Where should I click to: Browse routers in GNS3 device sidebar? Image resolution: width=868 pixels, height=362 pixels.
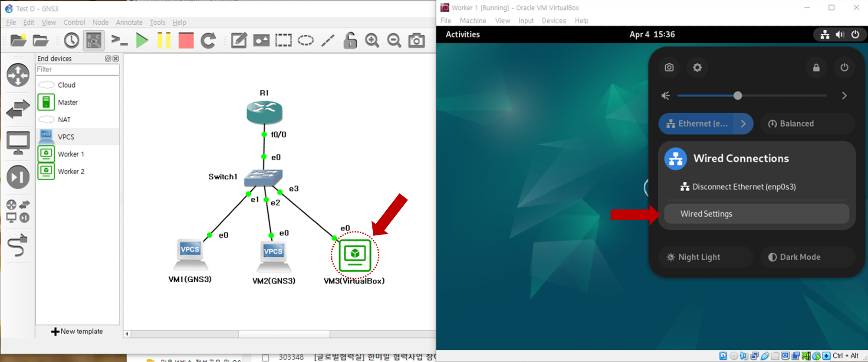tap(18, 75)
